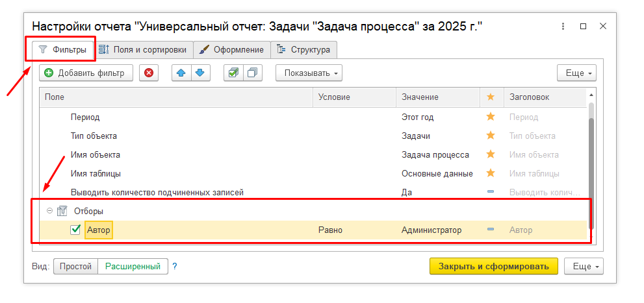The image size is (644, 303).
Task: Open the Фильтры tab
Action: pos(63,50)
